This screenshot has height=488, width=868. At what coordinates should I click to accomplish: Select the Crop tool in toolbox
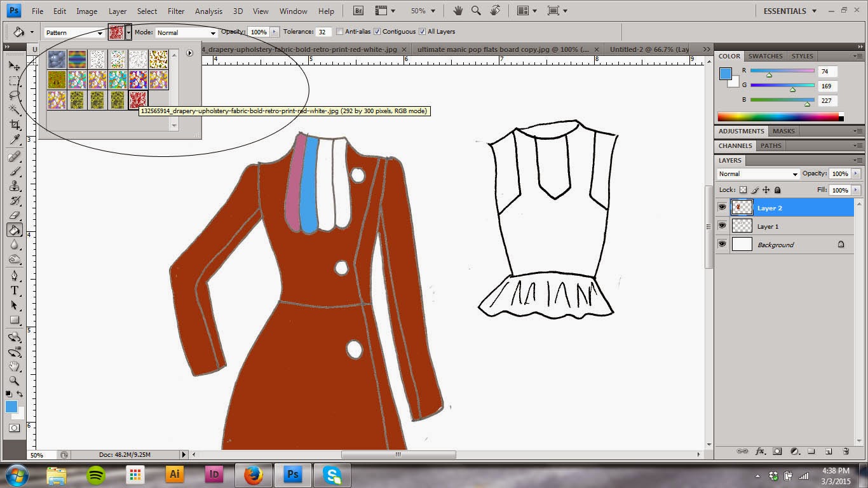[x=15, y=125]
